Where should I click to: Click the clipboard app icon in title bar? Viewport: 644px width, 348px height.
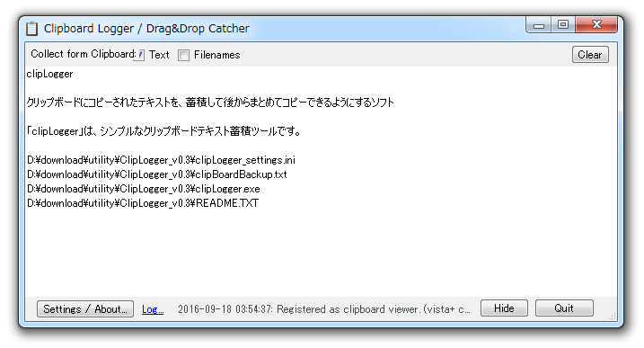coord(31,29)
